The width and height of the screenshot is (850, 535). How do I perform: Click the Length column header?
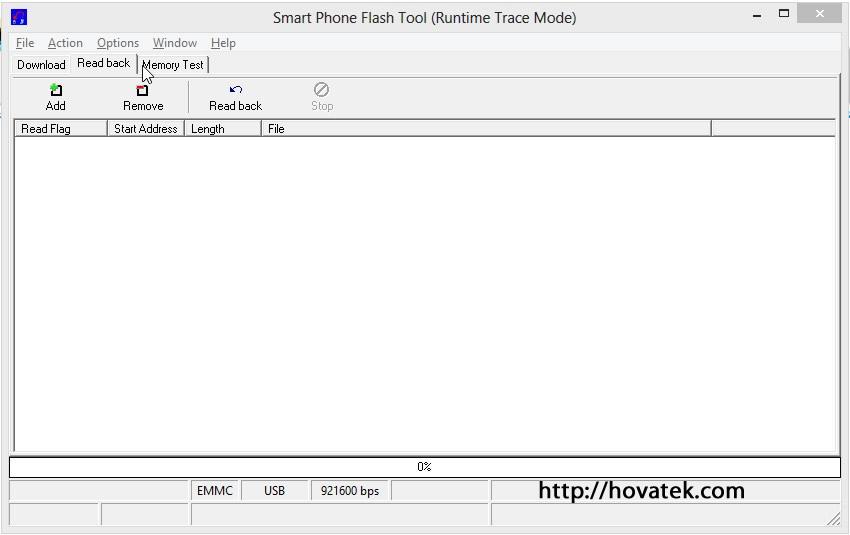coord(223,128)
